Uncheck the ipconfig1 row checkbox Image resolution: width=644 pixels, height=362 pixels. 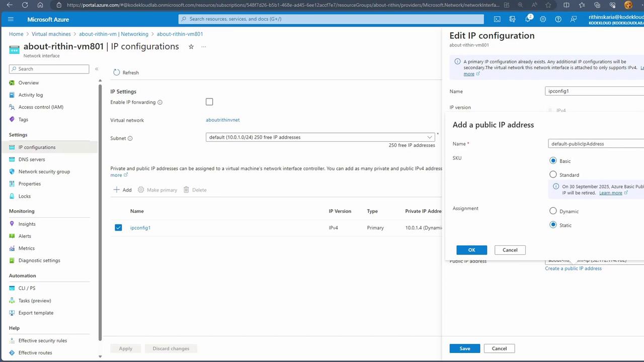[118, 228]
